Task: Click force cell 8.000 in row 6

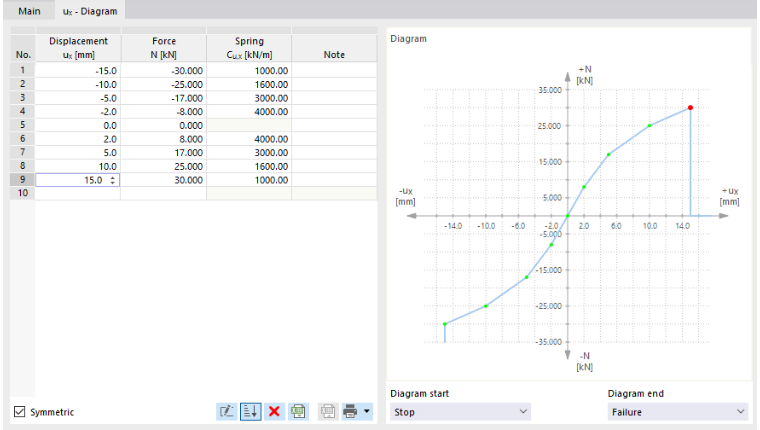Action: tap(164, 139)
